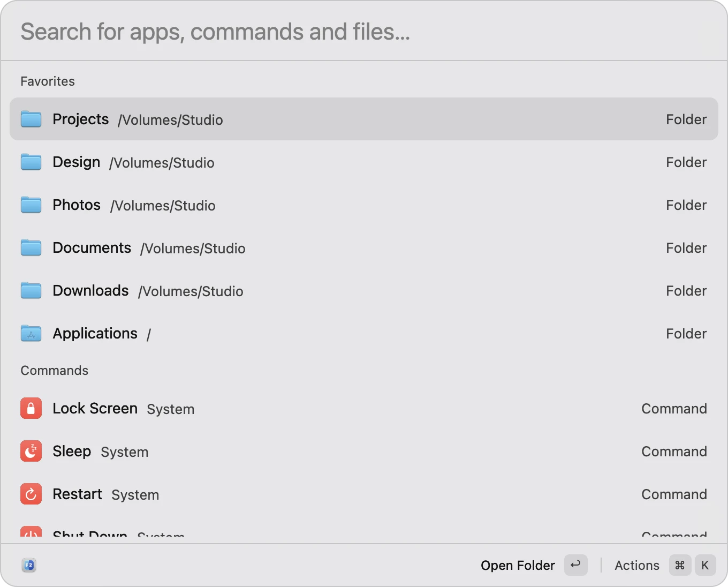Select the Downloads folder name
728x587 pixels.
(x=90, y=291)
